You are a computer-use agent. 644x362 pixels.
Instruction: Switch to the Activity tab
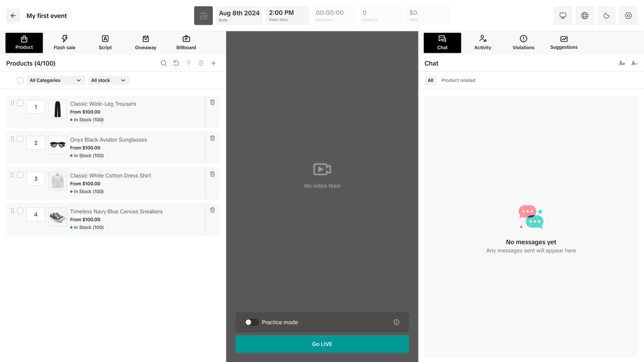click(x=482, y=43)
